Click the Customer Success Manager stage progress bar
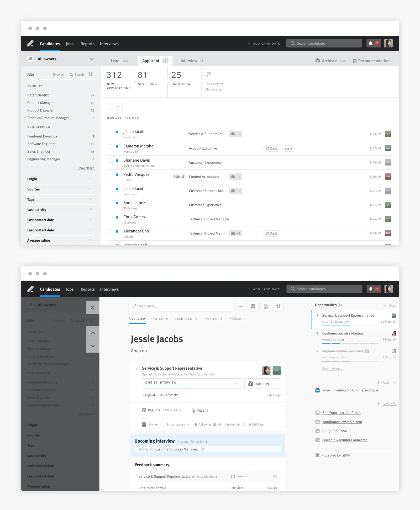 350,343
